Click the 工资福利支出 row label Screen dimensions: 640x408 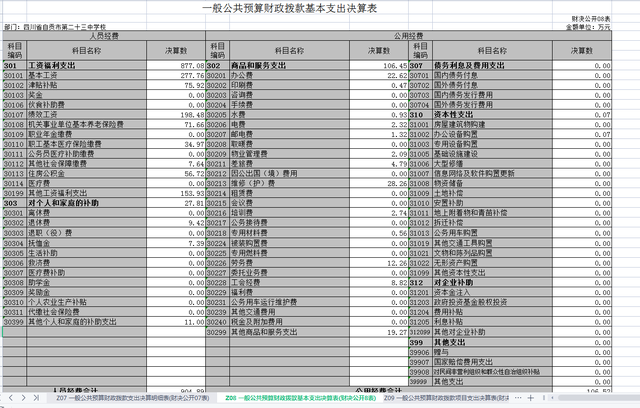click(x=53, y=65)
